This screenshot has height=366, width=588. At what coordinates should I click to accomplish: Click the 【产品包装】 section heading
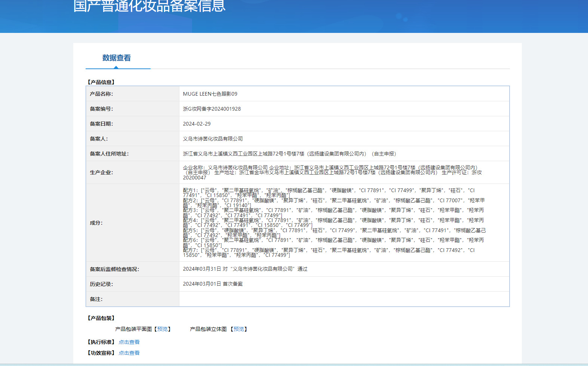[101, 318]
